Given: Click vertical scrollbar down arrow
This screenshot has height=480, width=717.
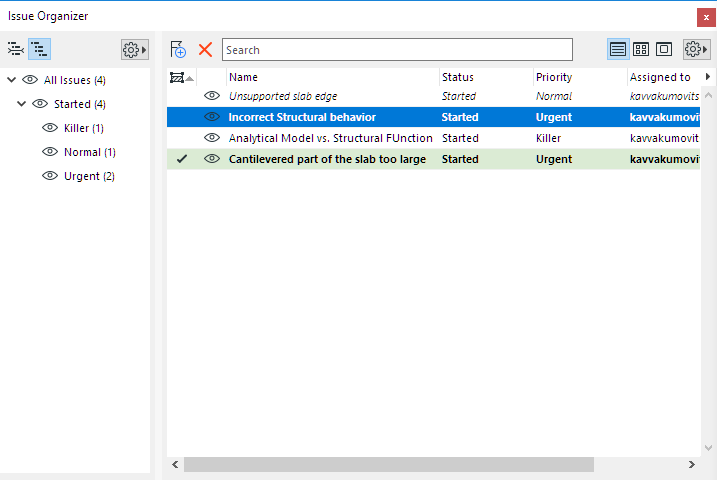Looking at the screenshot, I should (x=708, y=448).
